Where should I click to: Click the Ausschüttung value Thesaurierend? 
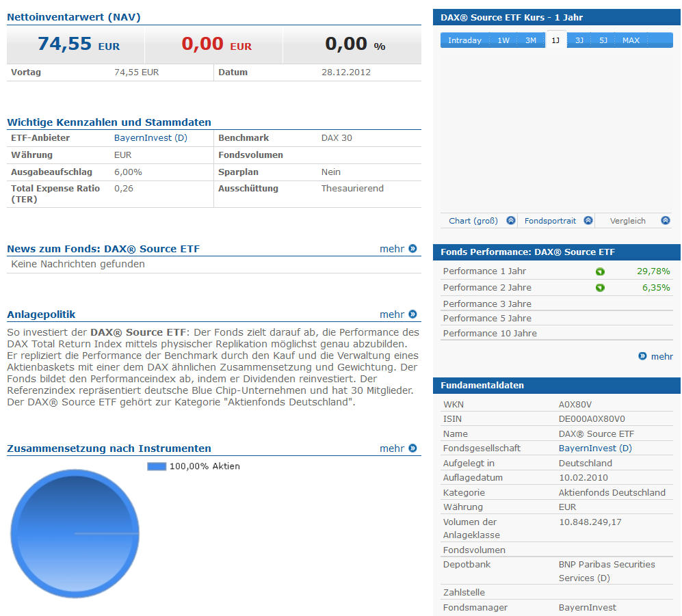pyautogui.click(x=352, y=189)
